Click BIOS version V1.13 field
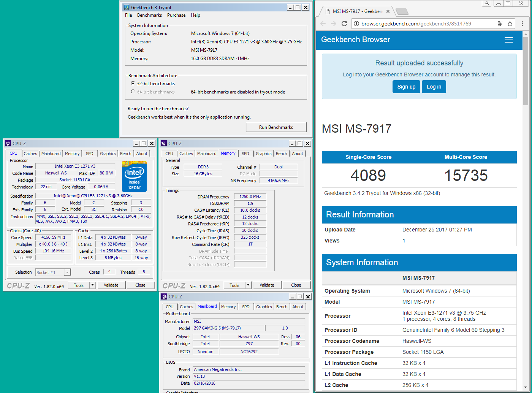Screen dimensions: 532x393 249,376
